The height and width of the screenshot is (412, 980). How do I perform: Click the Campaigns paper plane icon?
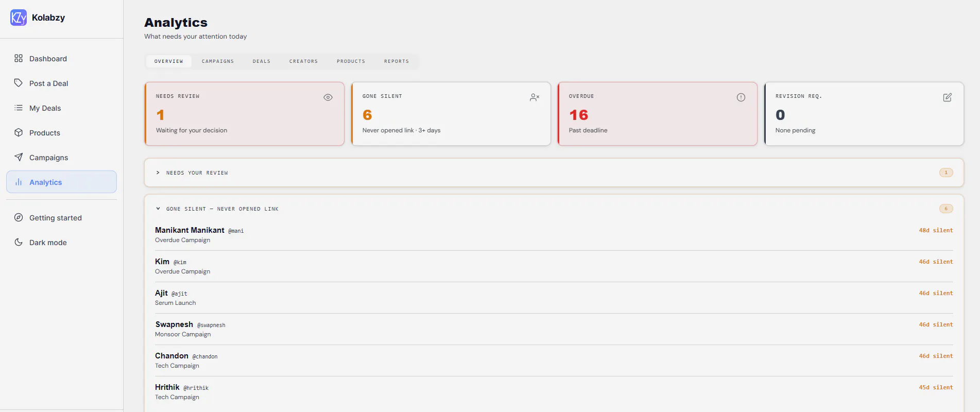tap(19, 157)
